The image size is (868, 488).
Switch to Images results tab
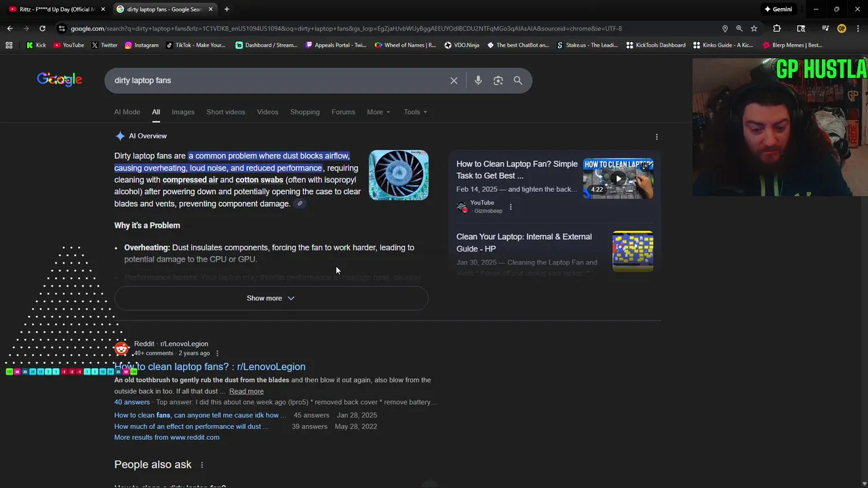[183, 113]
